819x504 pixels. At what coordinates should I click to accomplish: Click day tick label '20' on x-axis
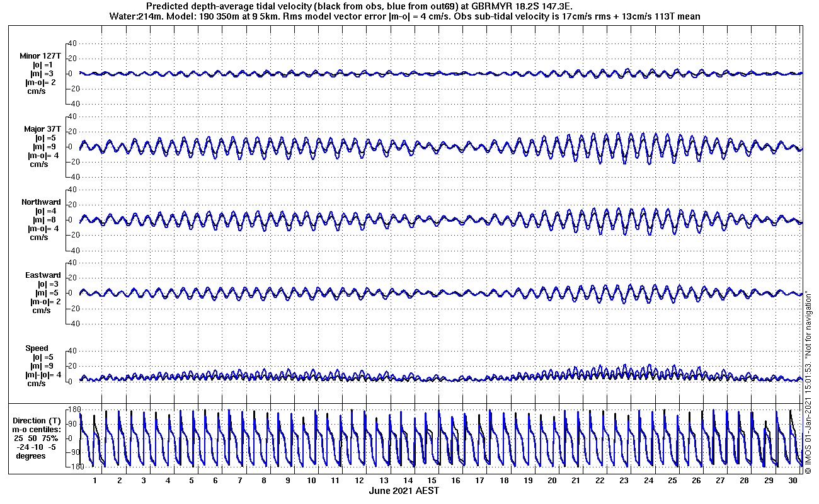pos(552,480)
